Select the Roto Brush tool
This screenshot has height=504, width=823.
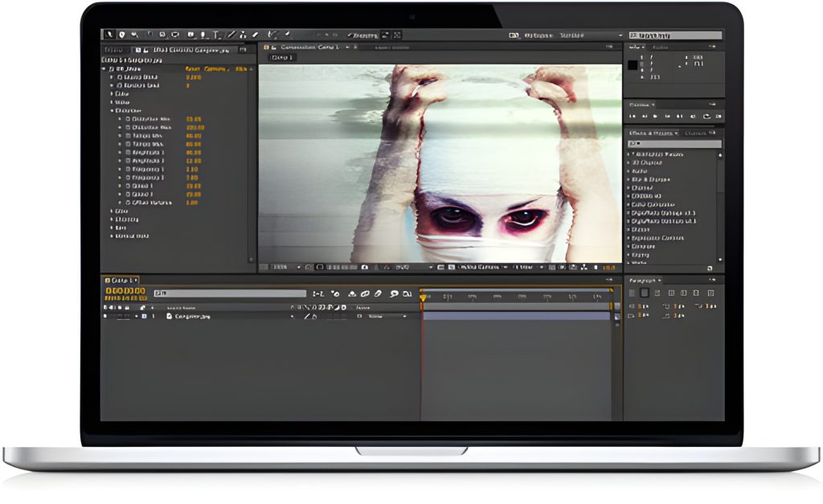(x=272, y=35)
